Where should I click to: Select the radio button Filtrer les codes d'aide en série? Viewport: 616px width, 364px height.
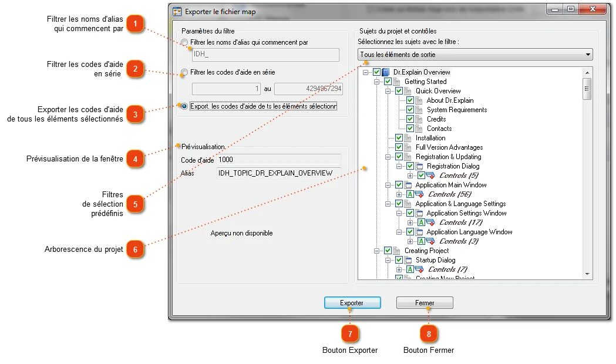tap(184, 72)
